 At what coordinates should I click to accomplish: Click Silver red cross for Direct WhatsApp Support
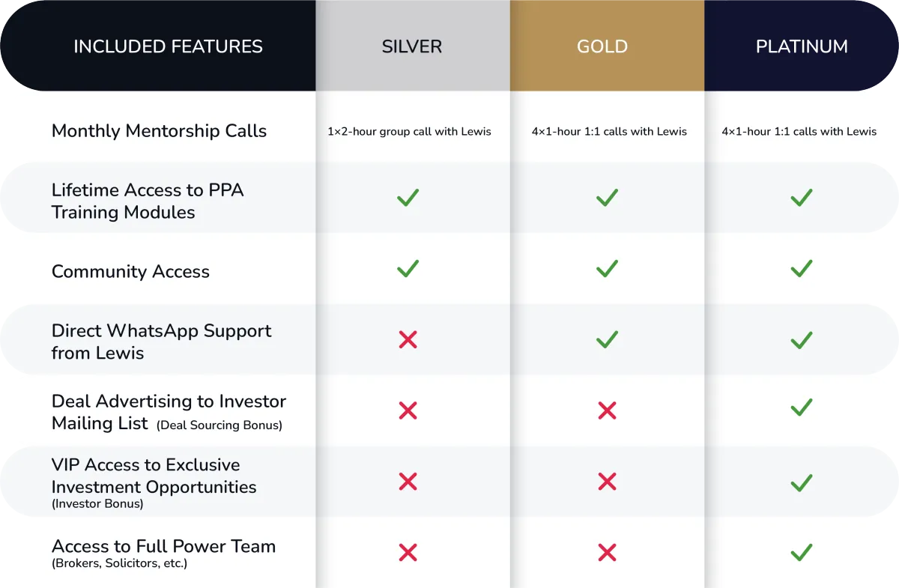pos(408,340)
